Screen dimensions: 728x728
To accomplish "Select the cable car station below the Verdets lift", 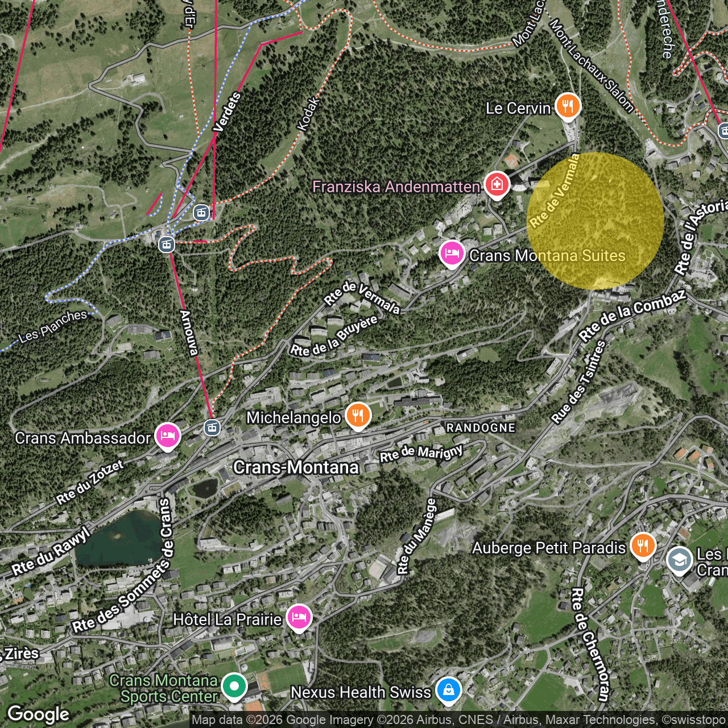I will (x=201, y=213).
